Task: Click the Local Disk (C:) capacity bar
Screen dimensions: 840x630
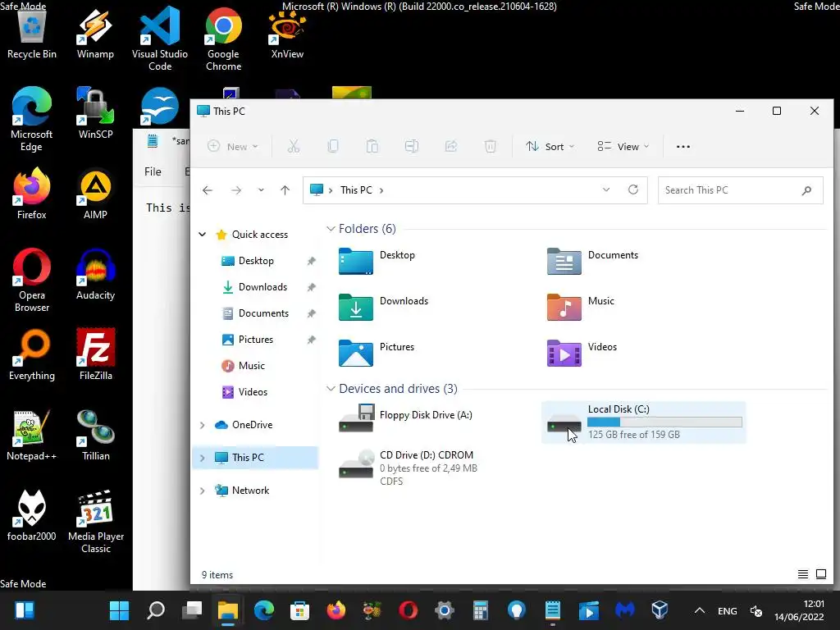Action: [664, 422]
